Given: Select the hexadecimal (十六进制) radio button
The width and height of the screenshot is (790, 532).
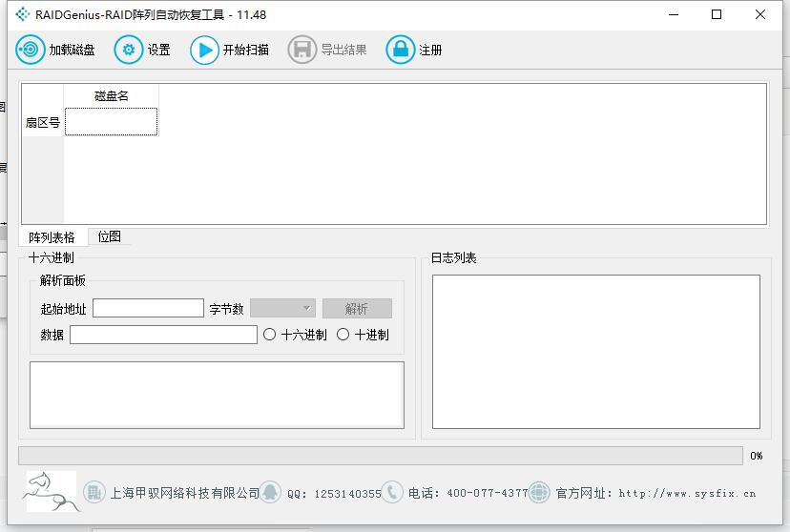Looking at the screenshot, I should click(270, 335).
